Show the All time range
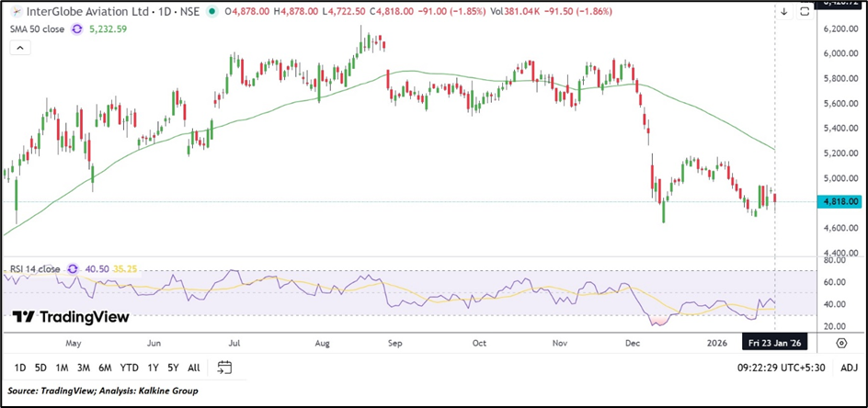This screenshot has height=408, width=868. point(194,368)
